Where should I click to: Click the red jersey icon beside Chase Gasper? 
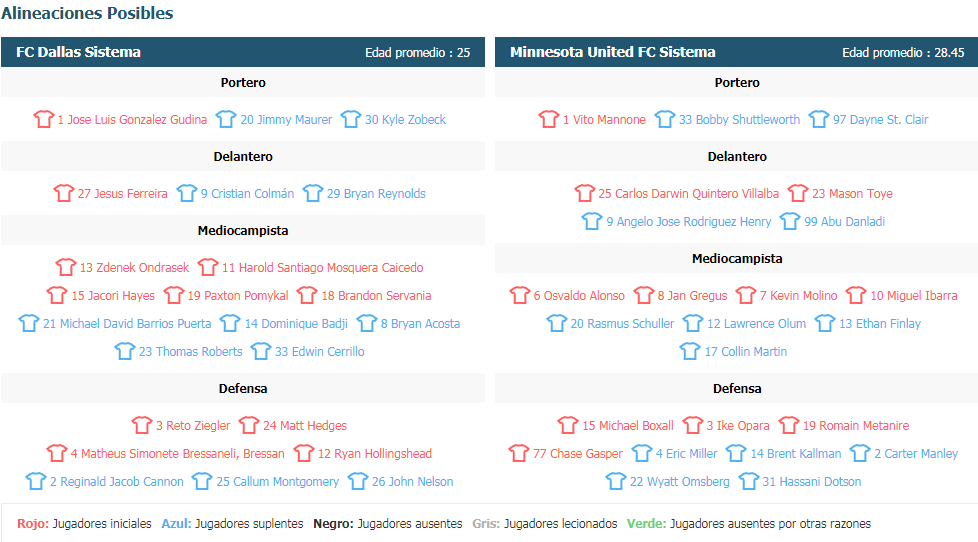point(518,453)
